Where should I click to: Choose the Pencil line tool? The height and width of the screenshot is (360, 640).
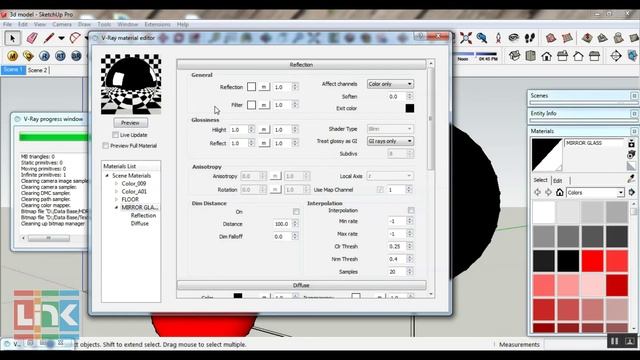49,38
